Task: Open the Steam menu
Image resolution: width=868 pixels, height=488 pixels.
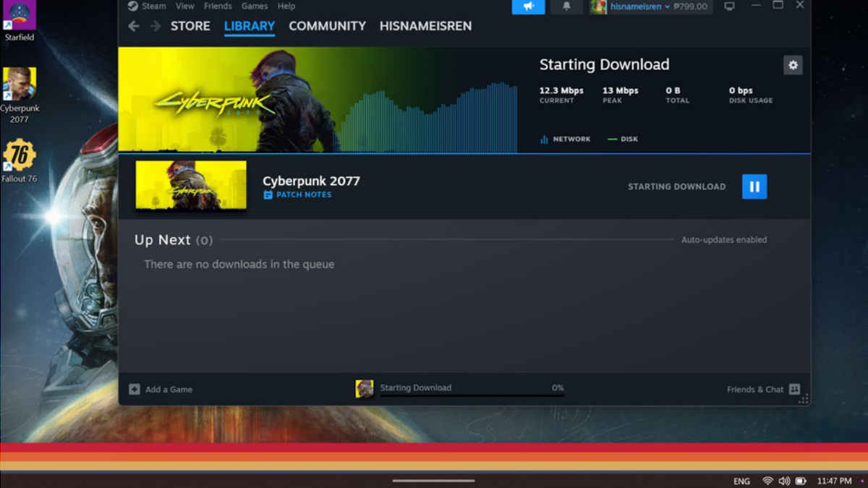Action: [x=153, y=6]
